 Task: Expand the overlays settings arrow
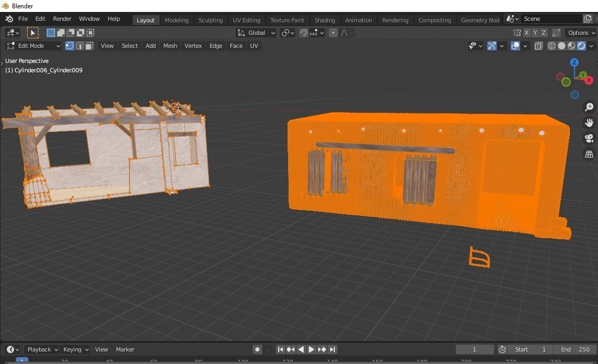(525, 46)
